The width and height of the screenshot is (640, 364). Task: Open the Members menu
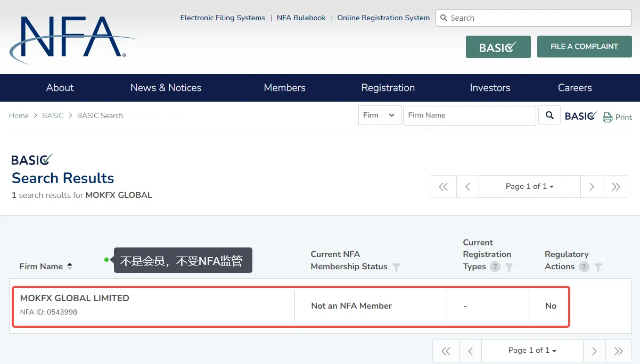[x=285, y=88]
